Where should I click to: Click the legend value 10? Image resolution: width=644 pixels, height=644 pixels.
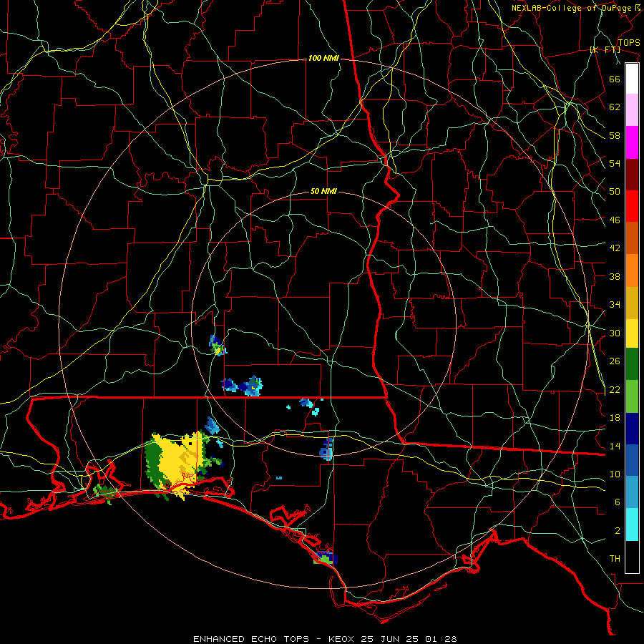(x=615, y=474)
